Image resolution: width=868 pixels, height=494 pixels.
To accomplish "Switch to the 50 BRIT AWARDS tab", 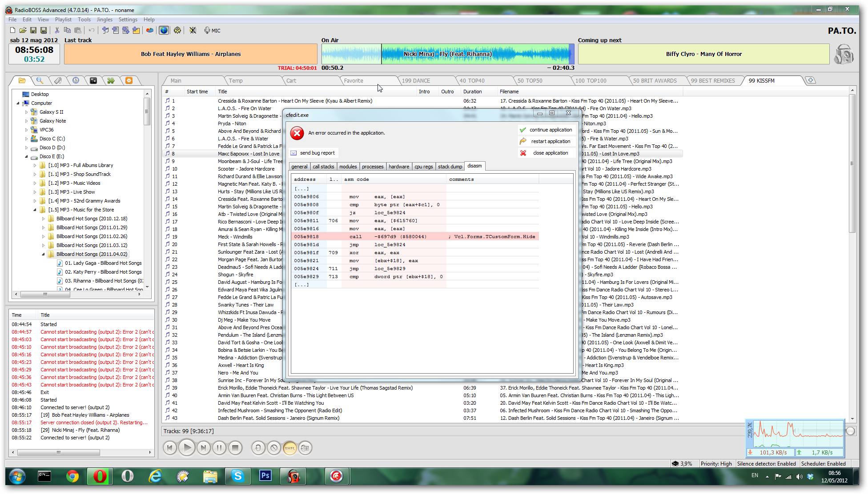I will coord(655,80).
